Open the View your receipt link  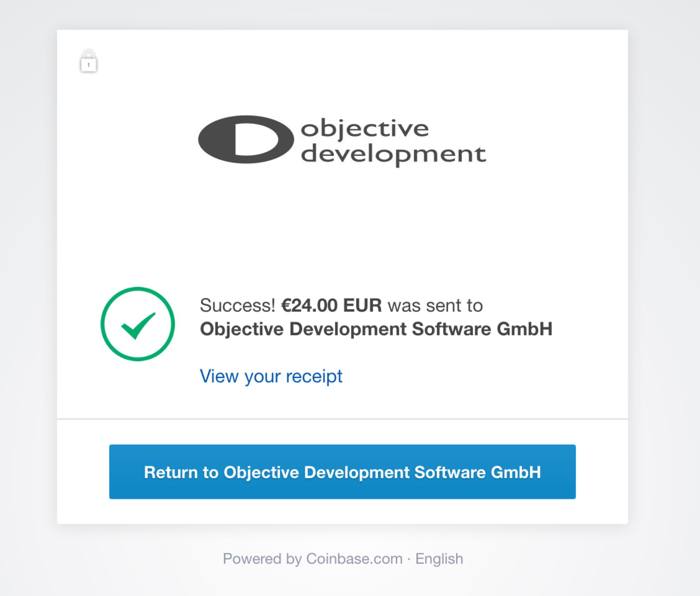[271, 376]
